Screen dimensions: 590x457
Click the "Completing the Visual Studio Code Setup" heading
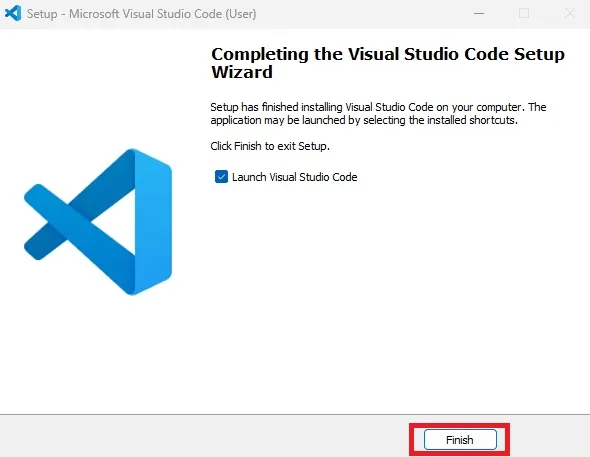(x=388, y=54)
